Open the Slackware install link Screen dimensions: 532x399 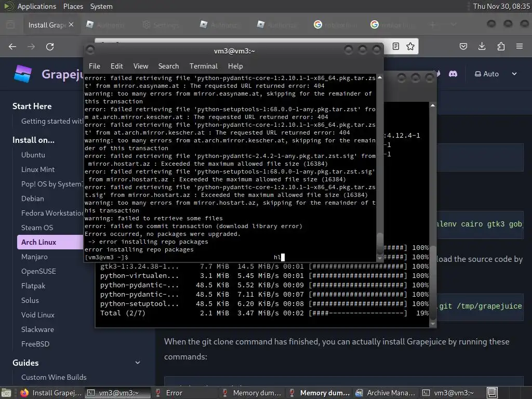click(37, 330)
